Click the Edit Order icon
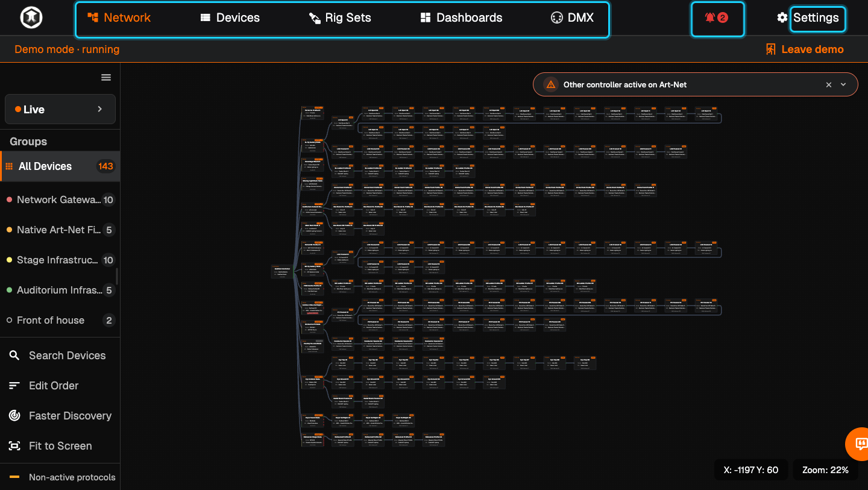Image resolution: width=868 pixels, height=490 pixels. (14, 386)
